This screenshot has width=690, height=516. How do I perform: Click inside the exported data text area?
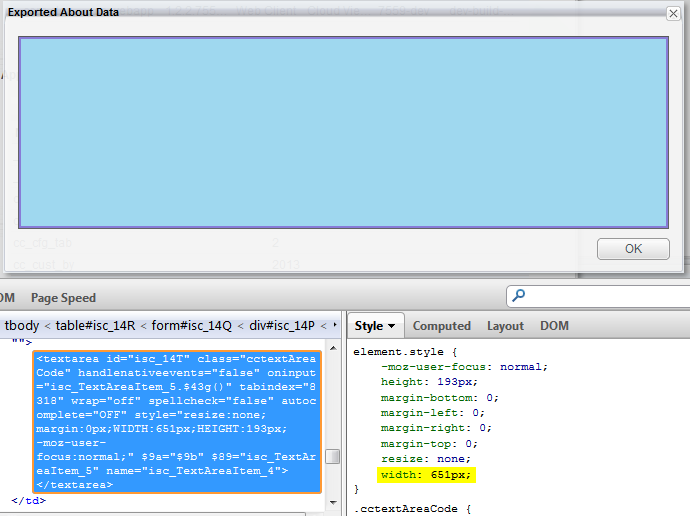[343, 132]
